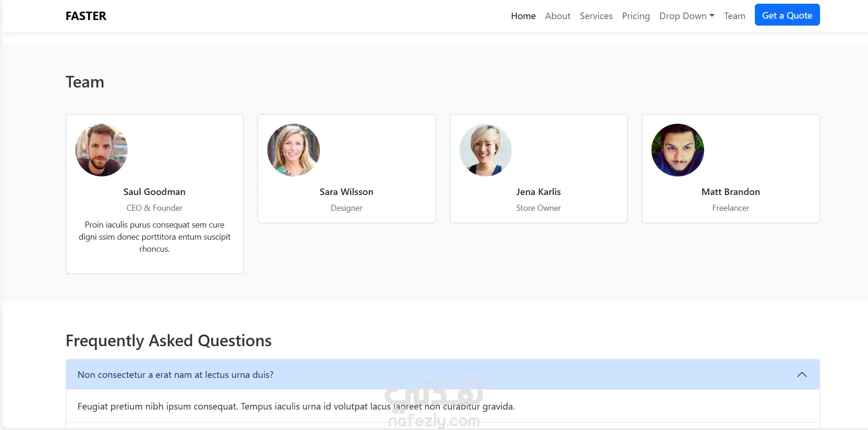Click Jena Karlis's profile photo
Viewport: 868px width, 430px height.
(486, 150)
